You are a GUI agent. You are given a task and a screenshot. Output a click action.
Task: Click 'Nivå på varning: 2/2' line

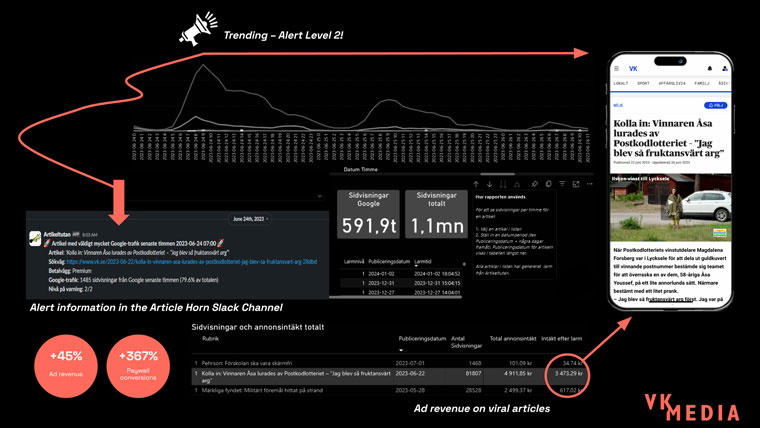70,289
